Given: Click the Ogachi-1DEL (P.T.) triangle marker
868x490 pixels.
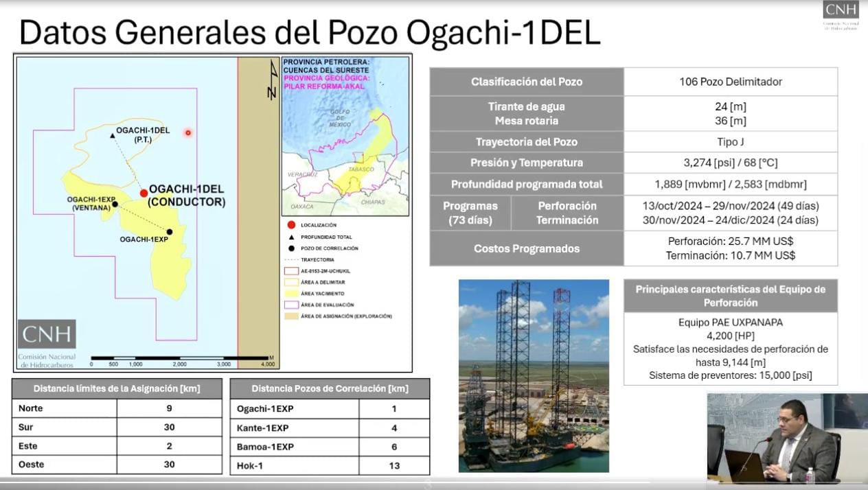Looking at the screenshot, I should [111, 137].
